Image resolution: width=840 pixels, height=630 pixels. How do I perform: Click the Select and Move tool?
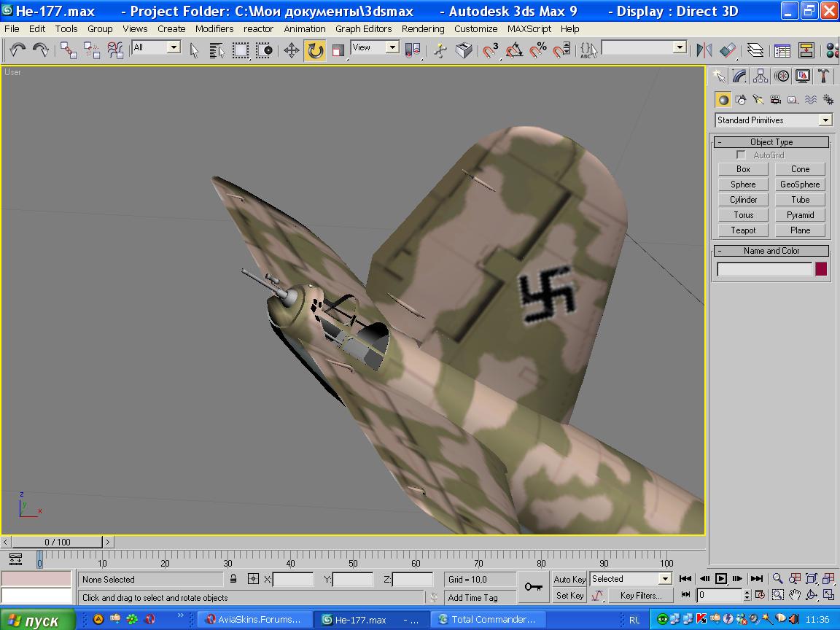pyautogui.click(x=292, y=50)
